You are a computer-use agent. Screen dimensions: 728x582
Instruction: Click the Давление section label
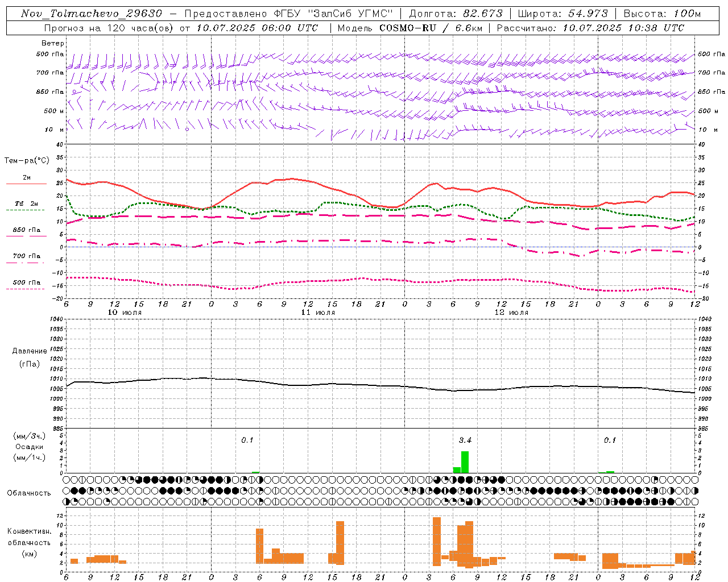point(30,351)
